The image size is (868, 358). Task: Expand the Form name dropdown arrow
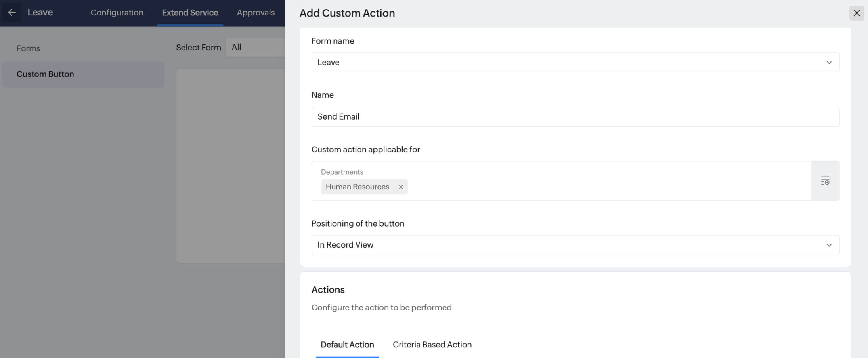point(829,63)
